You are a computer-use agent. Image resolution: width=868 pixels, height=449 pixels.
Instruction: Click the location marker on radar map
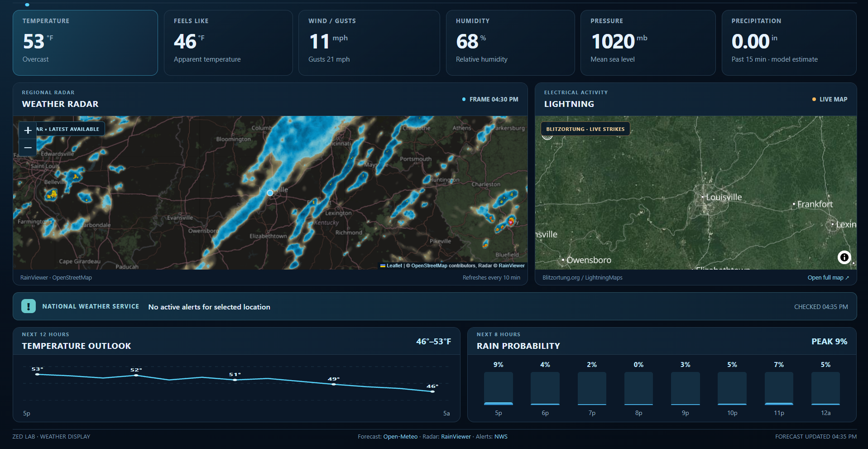click(270, 193)
